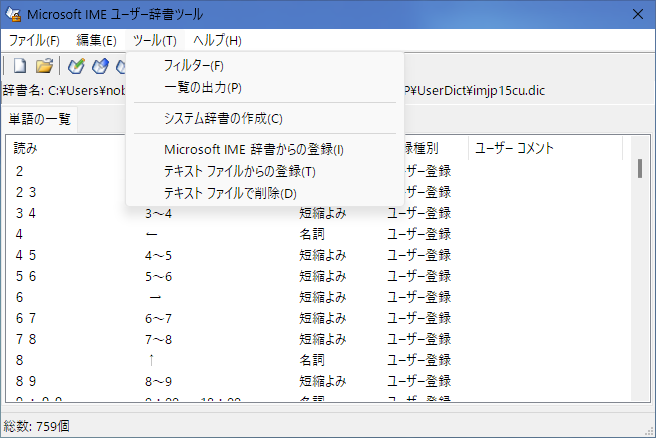The image size is (656, 438).
Task: Click the left arrow ← word entry
Action: point(152,234)
